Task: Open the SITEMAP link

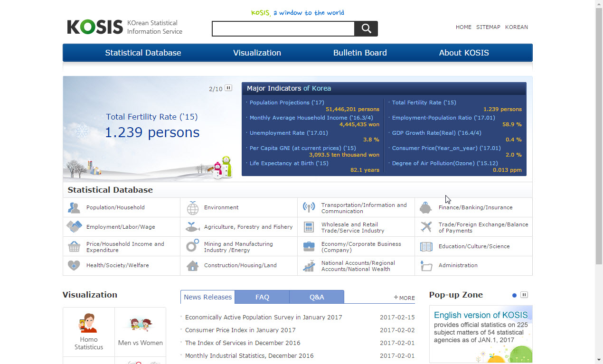Action: [488, 27]
